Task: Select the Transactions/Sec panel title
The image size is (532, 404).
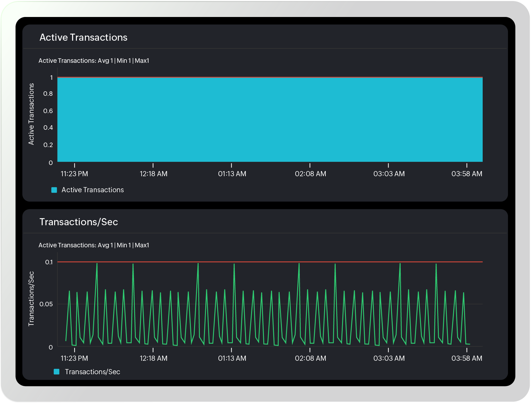Action: click(79, 222)
